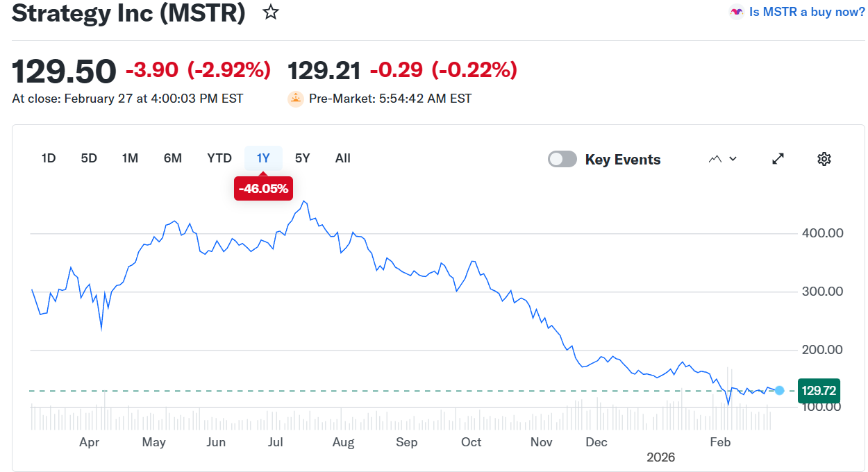The height and width of the screenshot is (472, 868).
Task: Show All-time price history
Action: point(343,158)
